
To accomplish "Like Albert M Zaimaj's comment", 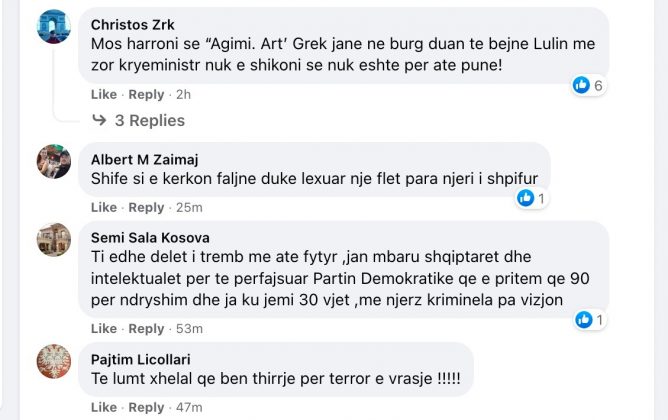I will pos(104,207).
